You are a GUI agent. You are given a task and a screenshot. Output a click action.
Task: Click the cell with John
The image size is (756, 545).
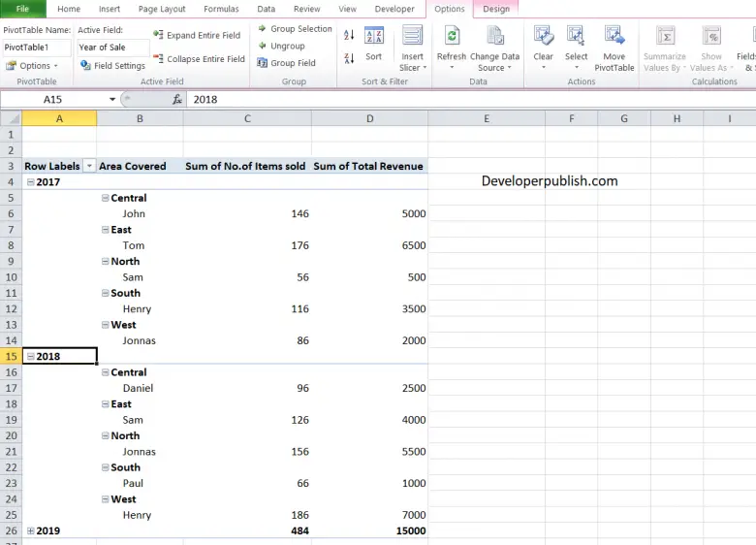click(x=140, y=213)
